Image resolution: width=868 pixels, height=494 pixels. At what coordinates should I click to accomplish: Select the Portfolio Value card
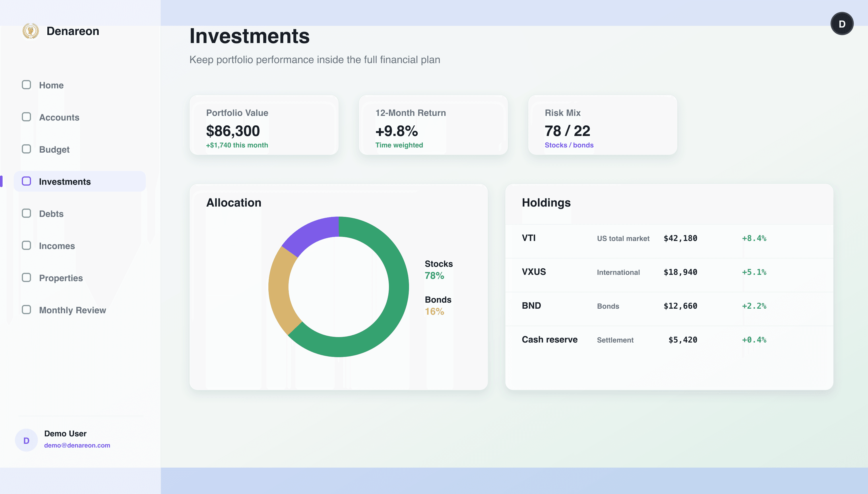tap(264, 125)
